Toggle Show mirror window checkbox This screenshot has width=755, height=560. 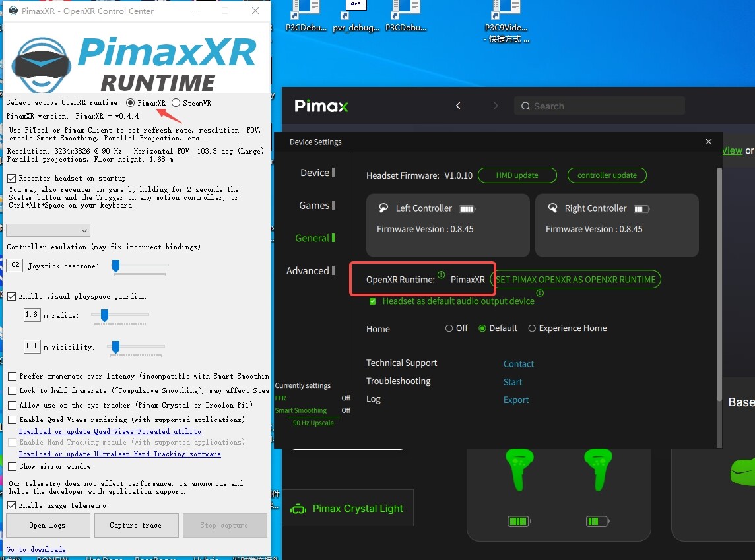[12, 467]
